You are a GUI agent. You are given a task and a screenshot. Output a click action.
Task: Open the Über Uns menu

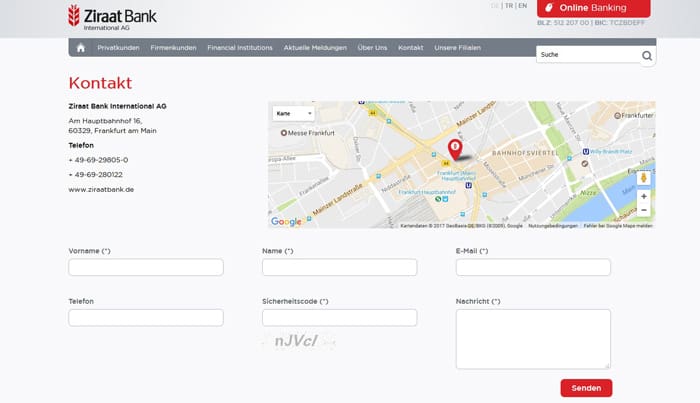point(372,48)
